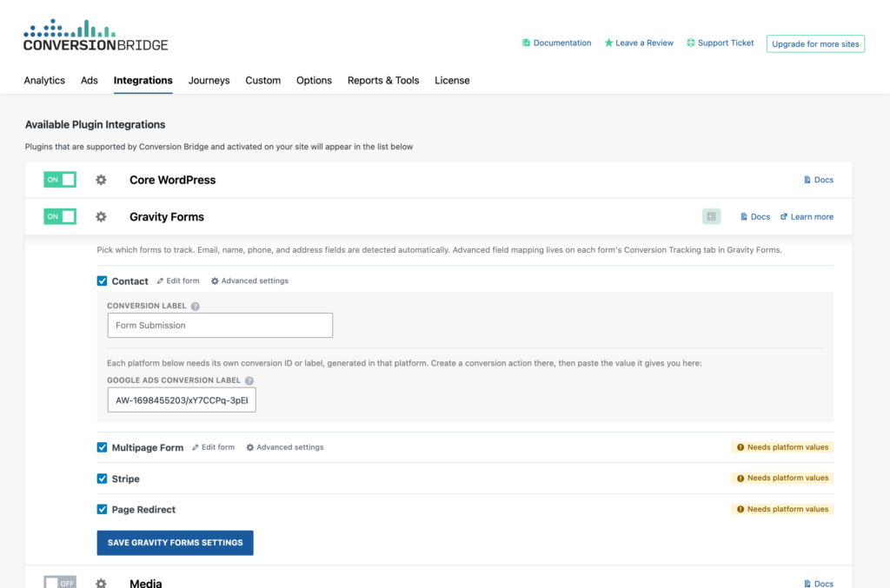
Task: Open settings gear for Media integration
Action: coord(101,583)
